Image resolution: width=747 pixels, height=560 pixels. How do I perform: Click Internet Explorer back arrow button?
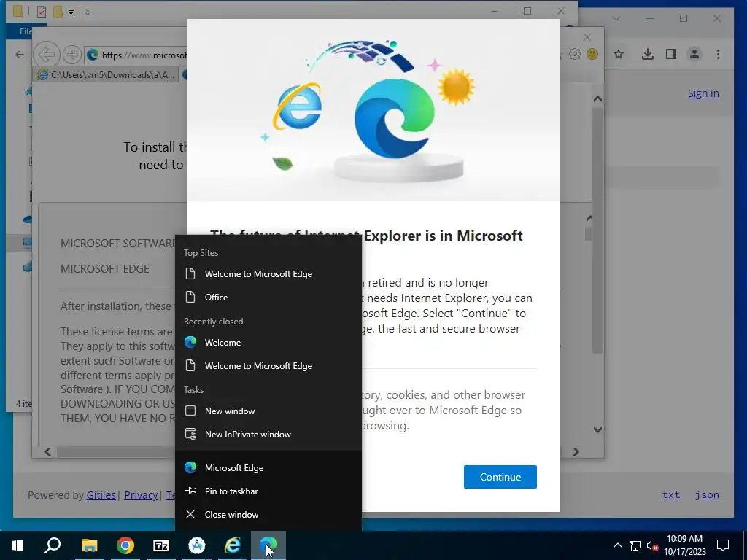[x=47, y=55]
